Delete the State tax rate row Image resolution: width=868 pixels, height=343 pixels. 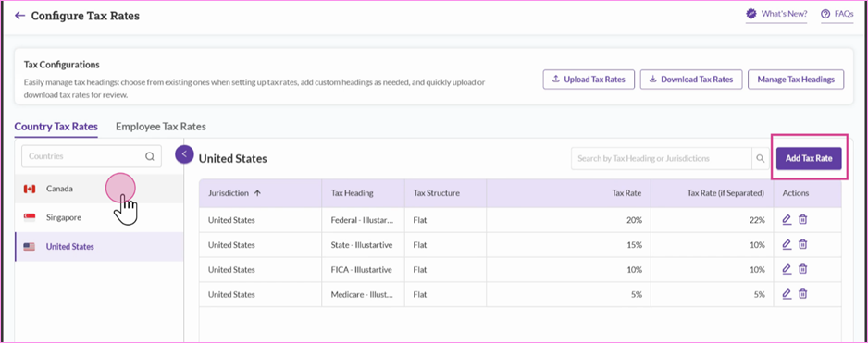(802, 244)
